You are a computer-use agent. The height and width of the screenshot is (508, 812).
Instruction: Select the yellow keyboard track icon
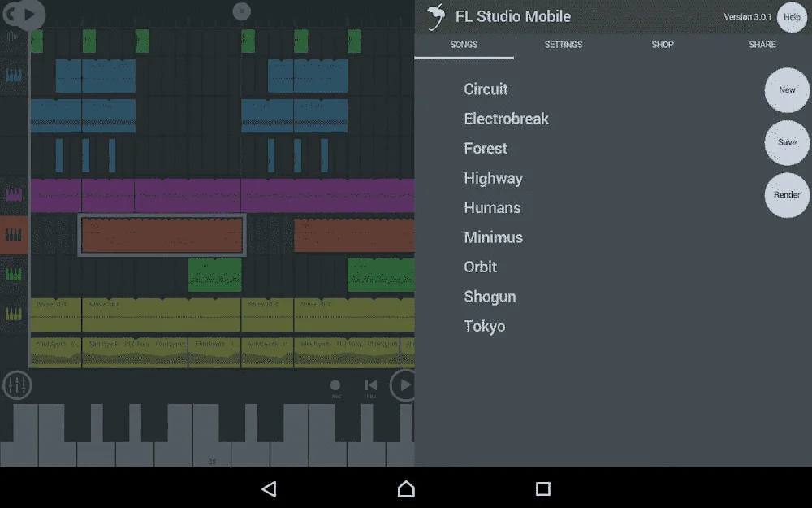[x=14, y=314]
